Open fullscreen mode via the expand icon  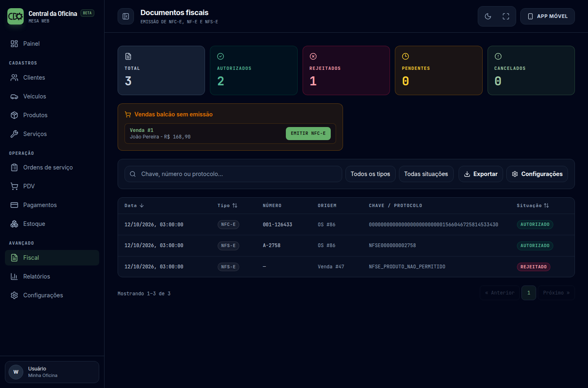pos(506,16)
